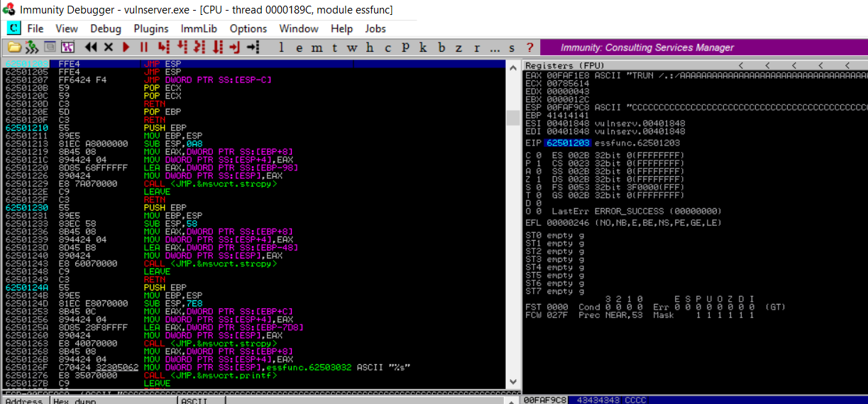Show Breakpoints with the b button
The height and width of the screenshot is (404, 868).
pyautogui.click(x=441, y=48)
